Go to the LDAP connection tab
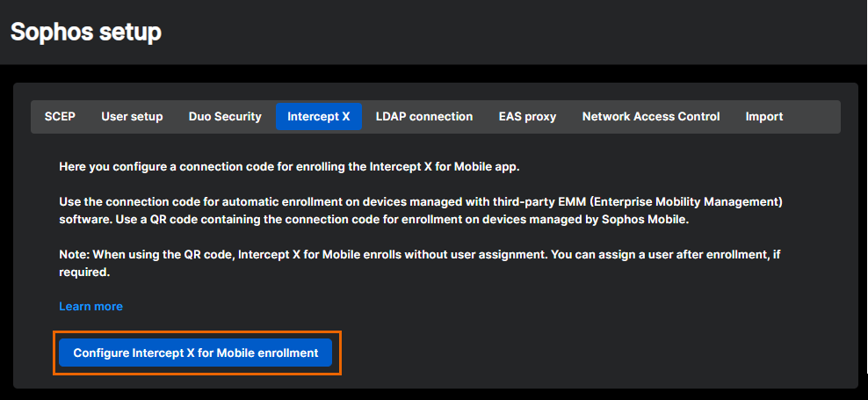Viewport: 868px width, 400px height. (424, 116)
